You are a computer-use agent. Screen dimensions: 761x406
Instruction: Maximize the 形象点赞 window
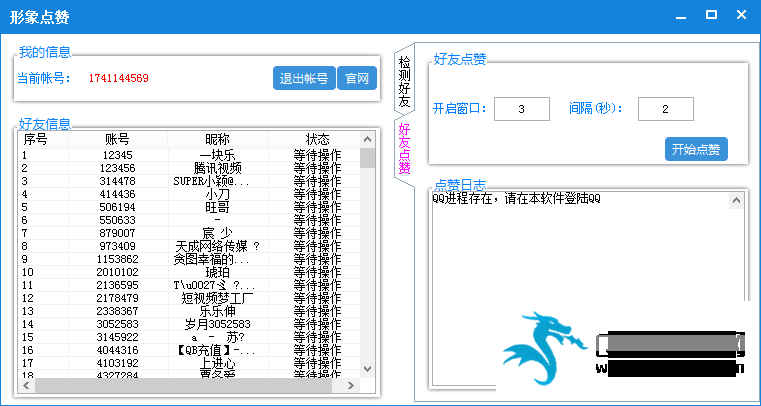coord(711,14)
